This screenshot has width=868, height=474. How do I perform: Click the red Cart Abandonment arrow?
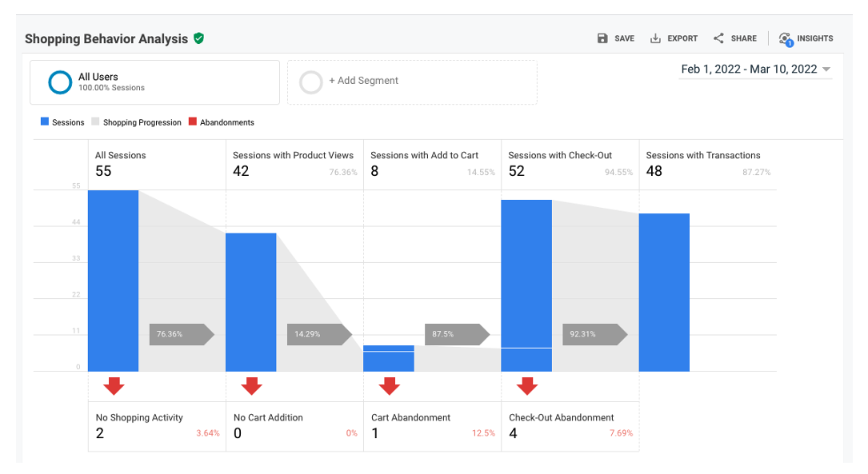389,387
